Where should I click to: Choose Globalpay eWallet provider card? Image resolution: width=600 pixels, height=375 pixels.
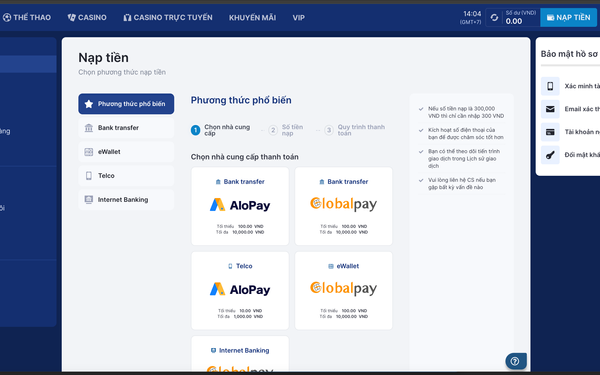344,290
